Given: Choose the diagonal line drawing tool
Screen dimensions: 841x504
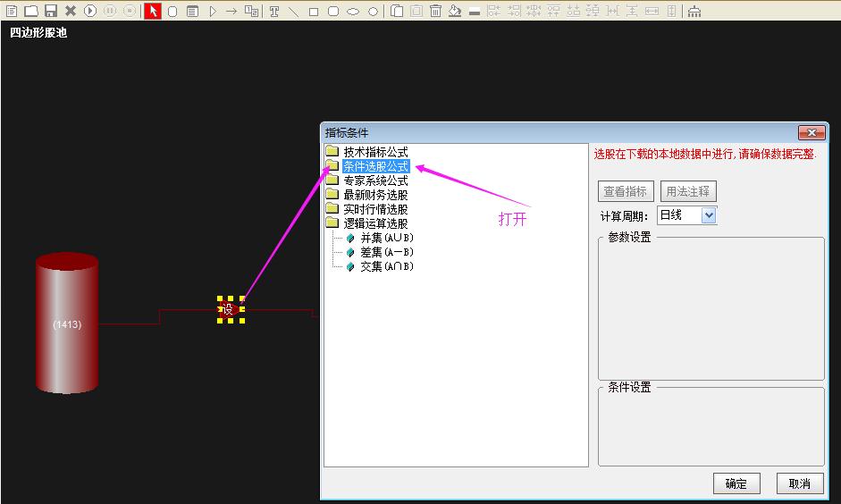Looking at the screenshot, I should pos(293,12).
